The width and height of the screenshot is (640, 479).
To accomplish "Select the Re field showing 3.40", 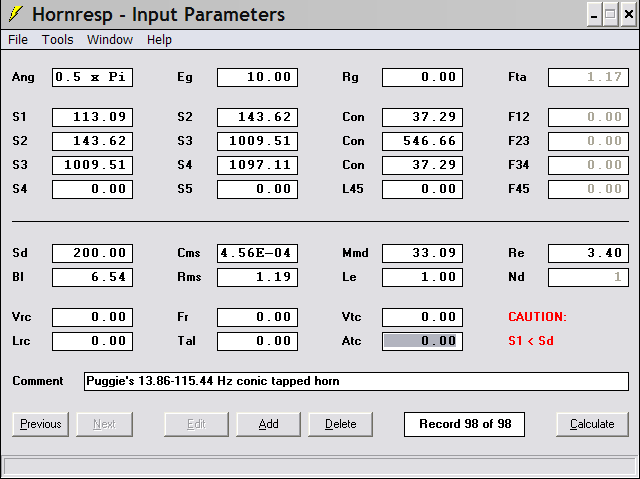I will tap(588, 253).
